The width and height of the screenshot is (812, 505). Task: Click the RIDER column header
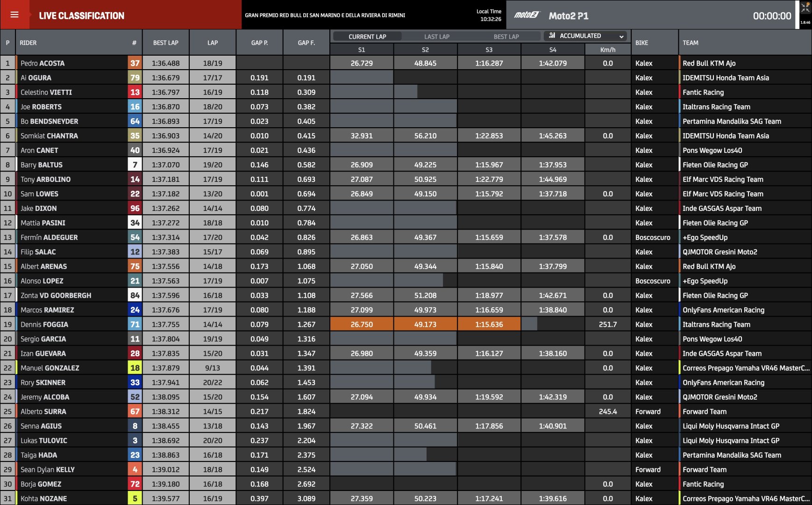28,43
